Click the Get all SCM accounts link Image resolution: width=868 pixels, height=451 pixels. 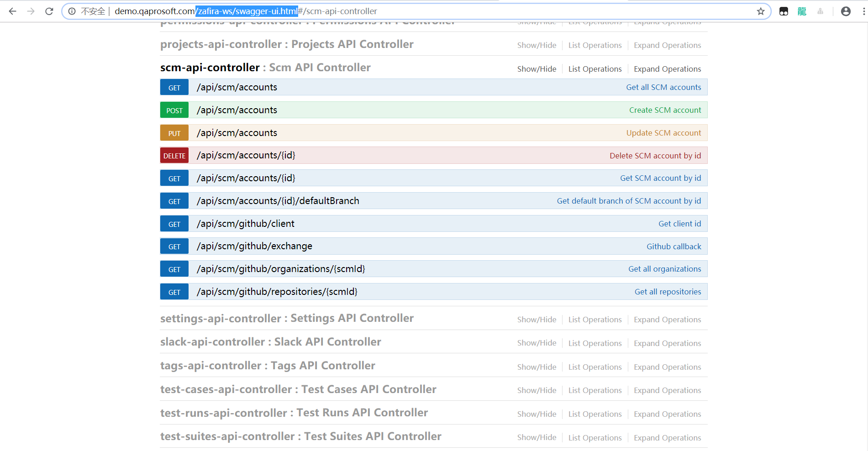(663, 87)
